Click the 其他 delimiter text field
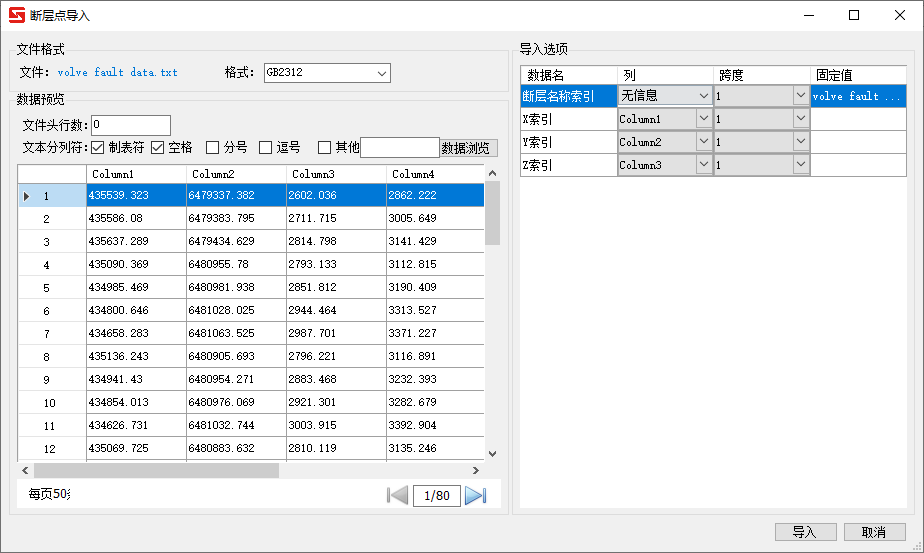The width and height of the screenshot is (924, 553). (400, 147)
